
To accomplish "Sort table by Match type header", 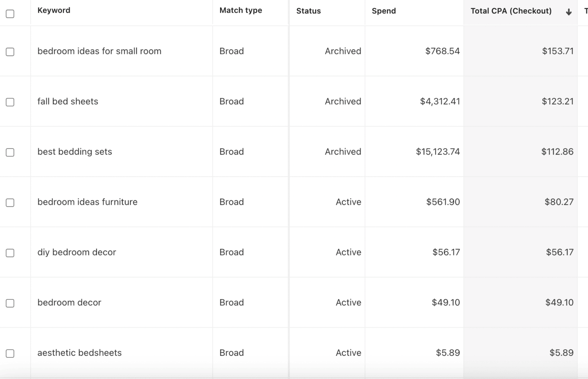I will click(241, 11).
